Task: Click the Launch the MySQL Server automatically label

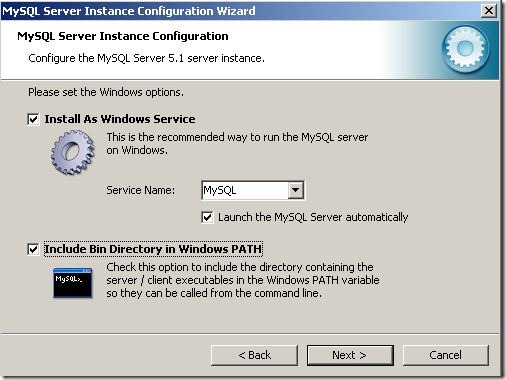Action: coord(313,217)
